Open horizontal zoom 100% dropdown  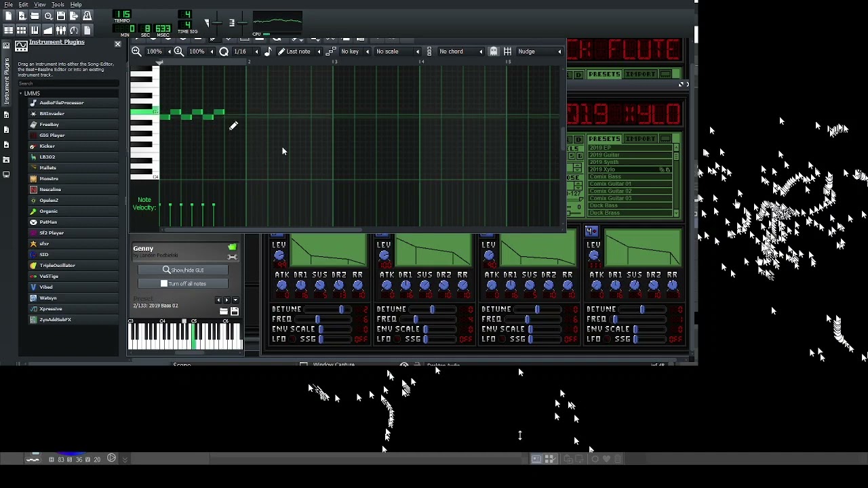[159, 52]
